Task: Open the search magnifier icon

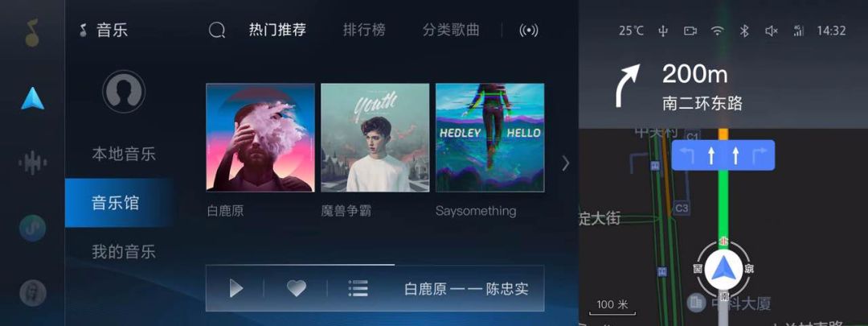Action: tap(216, 30)
